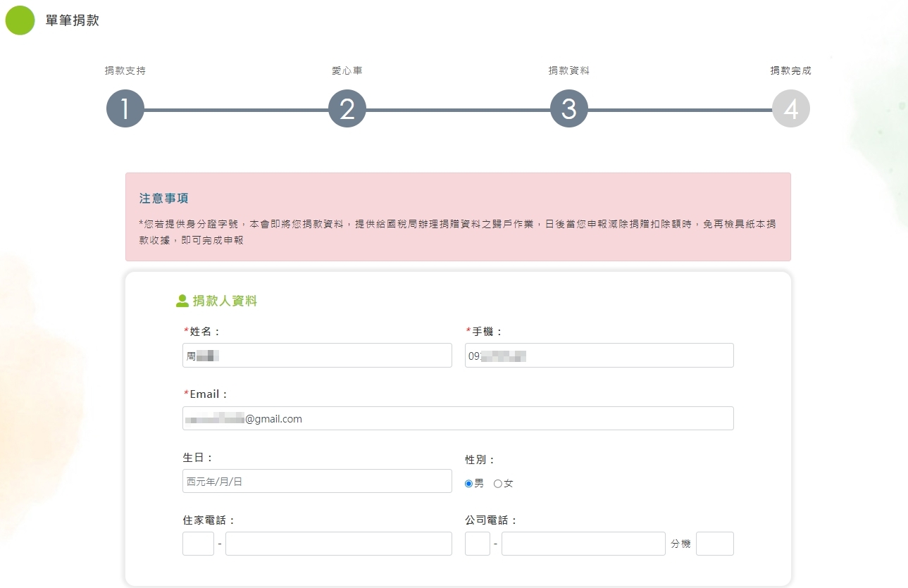Click the 分機 extension input box

(714, 544)
